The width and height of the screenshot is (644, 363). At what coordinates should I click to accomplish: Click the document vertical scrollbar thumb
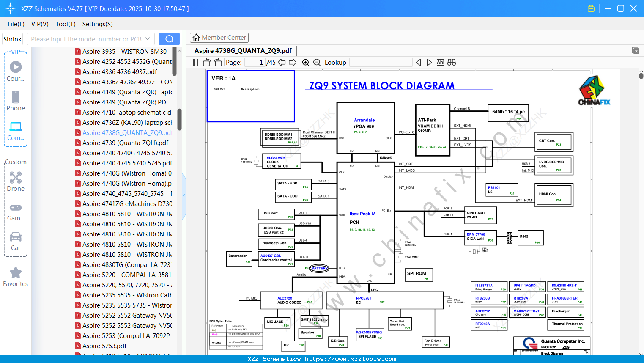(641, 76)
